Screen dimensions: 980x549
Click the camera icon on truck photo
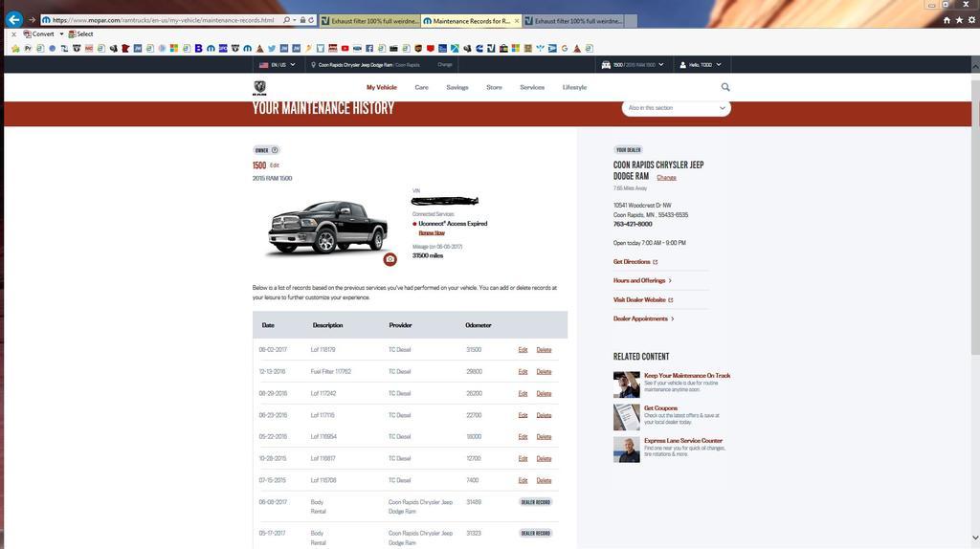pyautogui.click(x=390, y=259)
